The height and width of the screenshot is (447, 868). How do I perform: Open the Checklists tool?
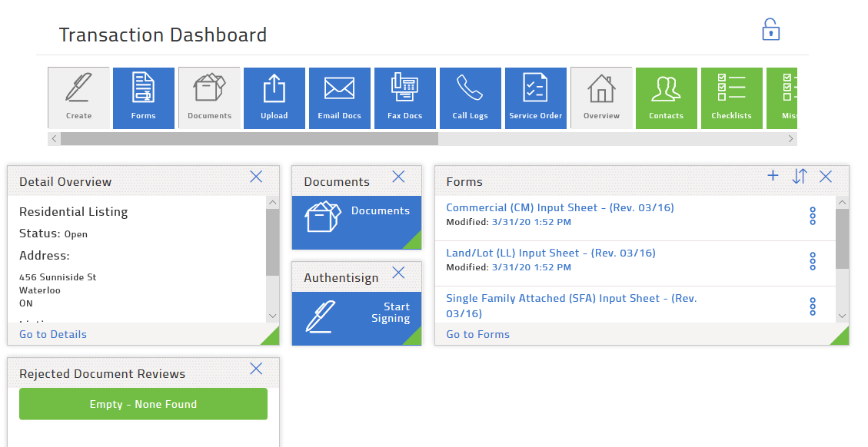coord(731,98)
